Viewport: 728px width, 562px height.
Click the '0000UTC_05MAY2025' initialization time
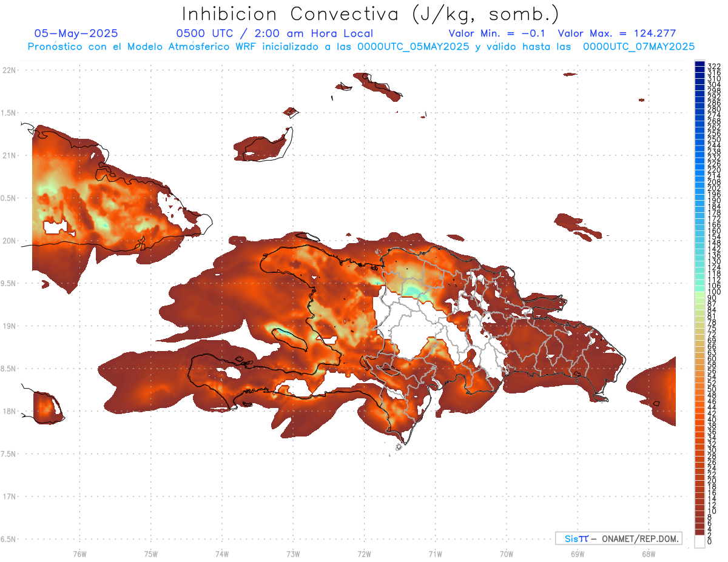413,47
